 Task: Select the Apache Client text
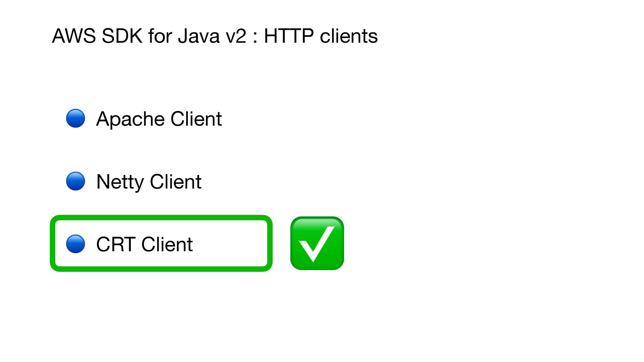tap(159, 119)
